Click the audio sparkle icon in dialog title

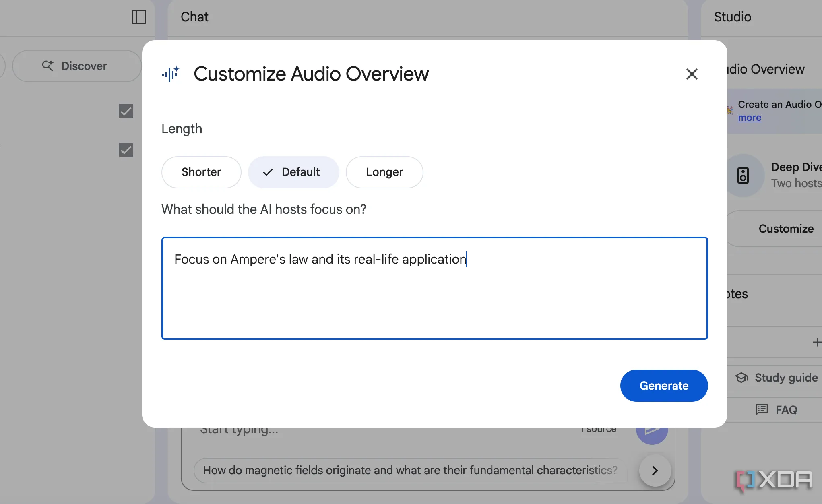171,74
